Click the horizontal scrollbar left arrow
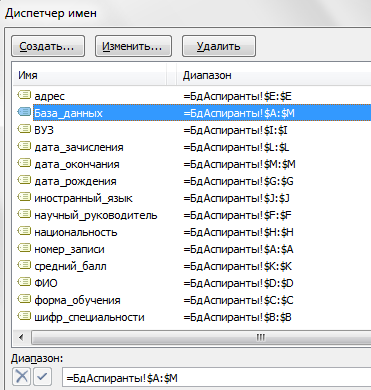The width and height of the screenshot is (371, 390). click(21, 337)
